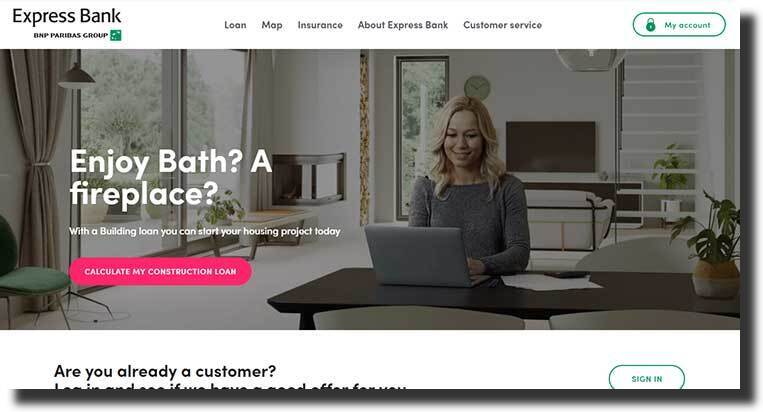Viewport: 763px width, 412px height.
Task: Click the Sign In button
Action: 647,378
